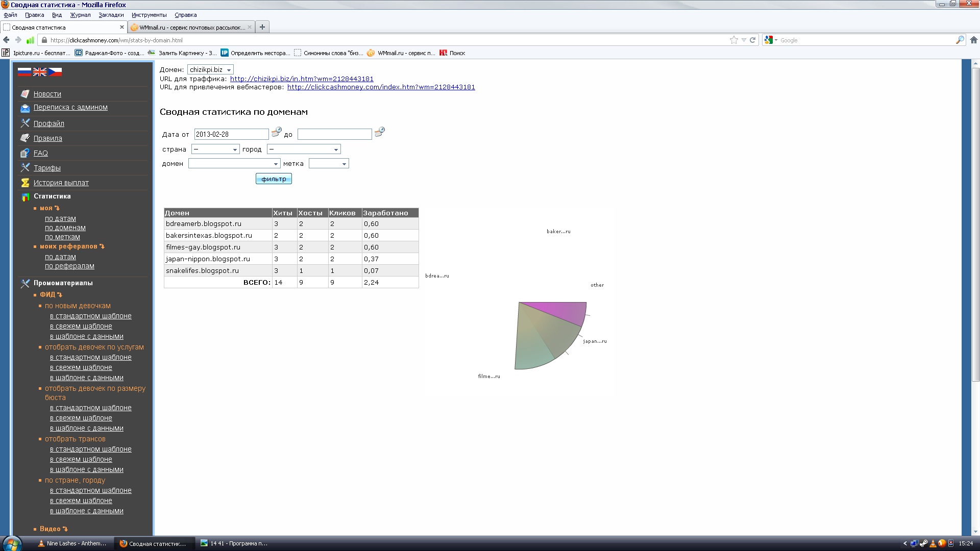Expand the страна country dropdown
This screenshot has height=551, width=980.
(215, 149)
